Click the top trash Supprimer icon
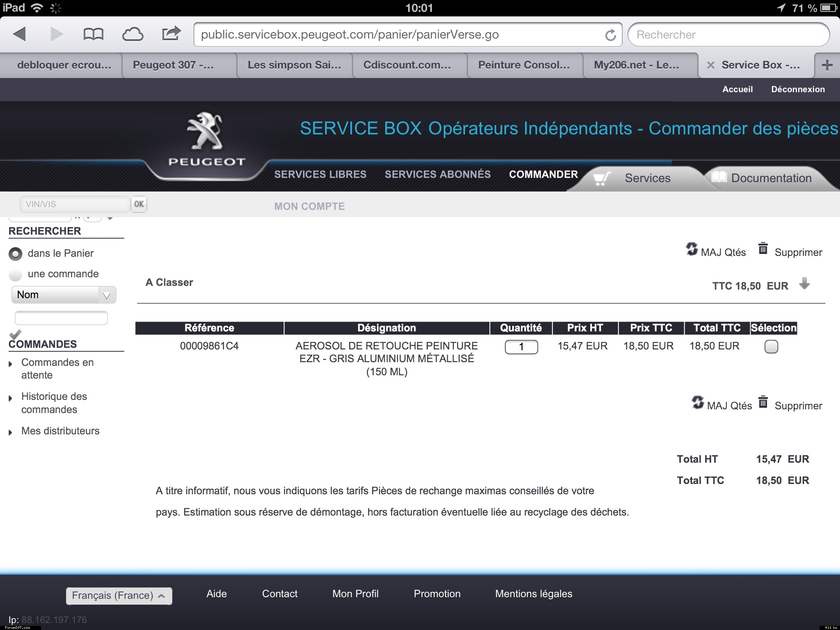840x630 pixels. [x=763, y=249]
